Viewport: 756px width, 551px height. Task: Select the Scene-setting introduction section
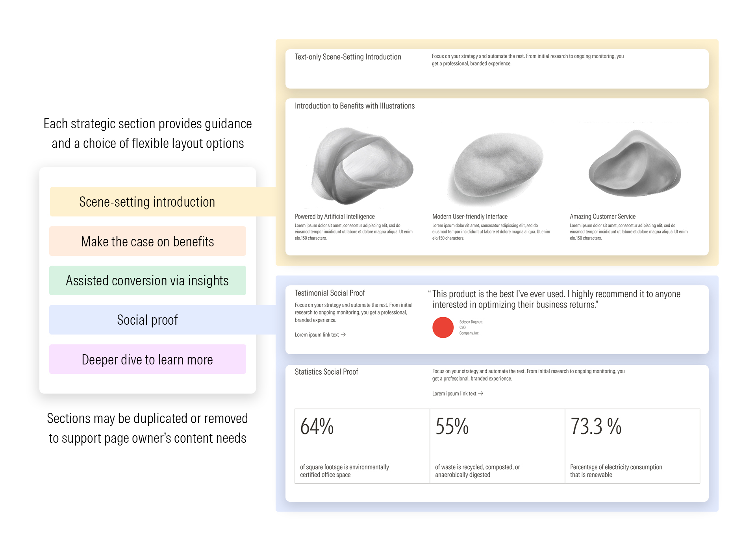pos(147,202)
